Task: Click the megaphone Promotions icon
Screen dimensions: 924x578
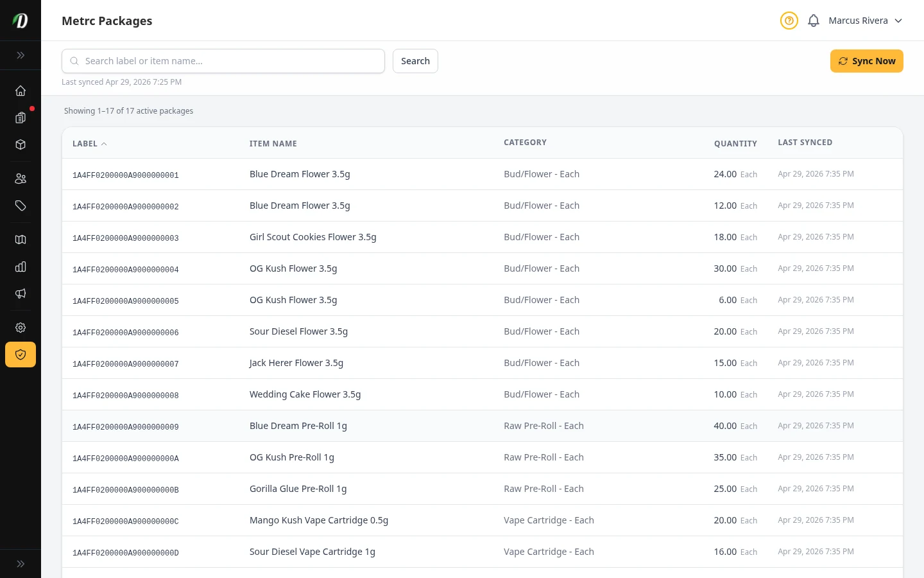Action: tap(21, 293)
